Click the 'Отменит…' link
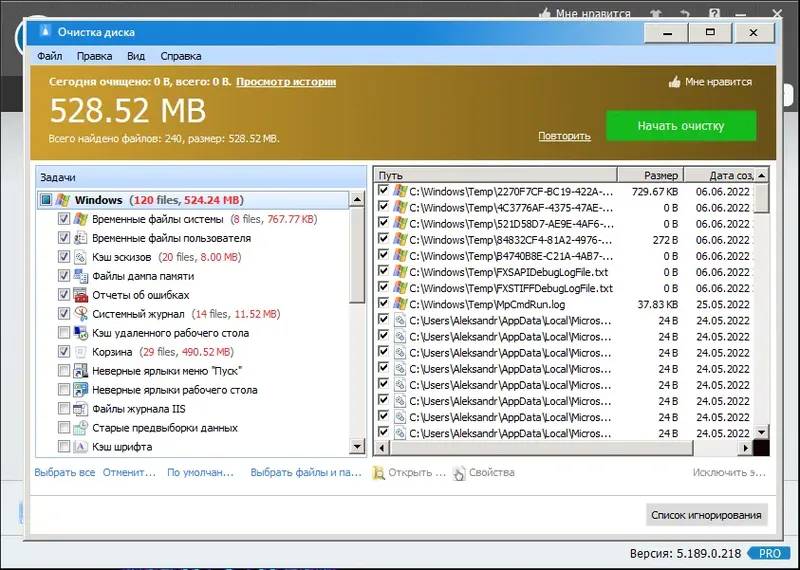Screen dimensions: 800x570 pyautogui.click(x=129, y=473)
